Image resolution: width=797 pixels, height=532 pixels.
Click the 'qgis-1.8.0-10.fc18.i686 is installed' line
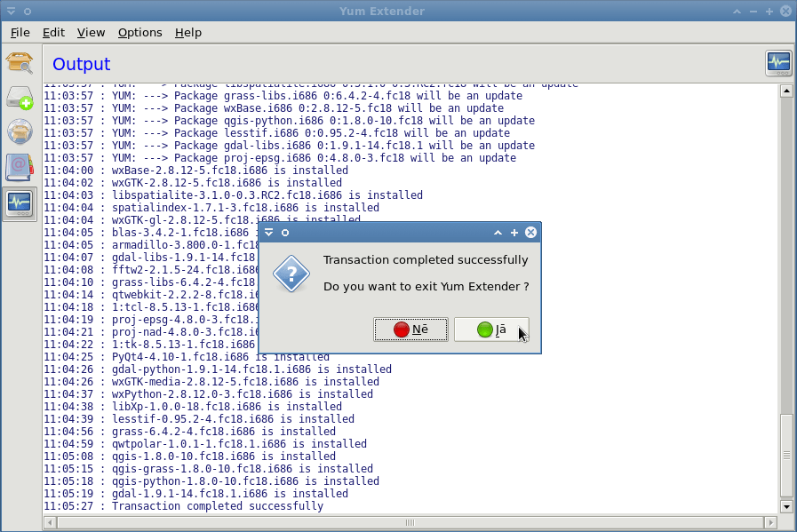[x=189, y=457]
